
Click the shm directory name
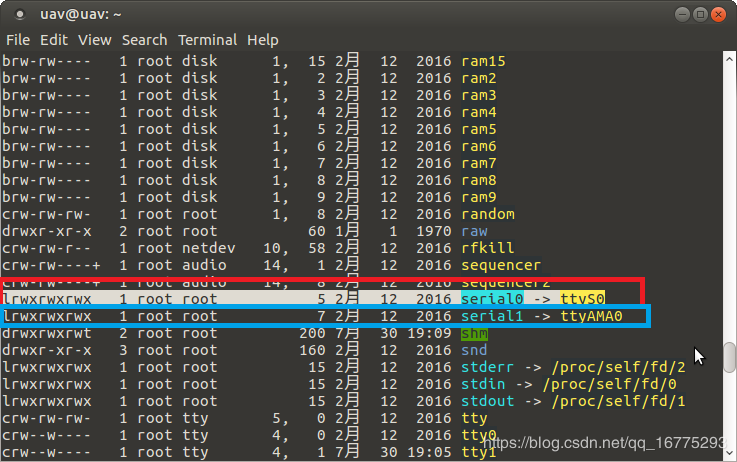[x=474, y=333]
